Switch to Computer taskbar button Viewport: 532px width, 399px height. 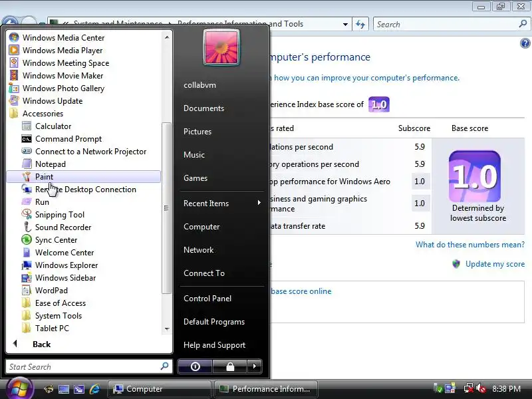click(160, 389)
